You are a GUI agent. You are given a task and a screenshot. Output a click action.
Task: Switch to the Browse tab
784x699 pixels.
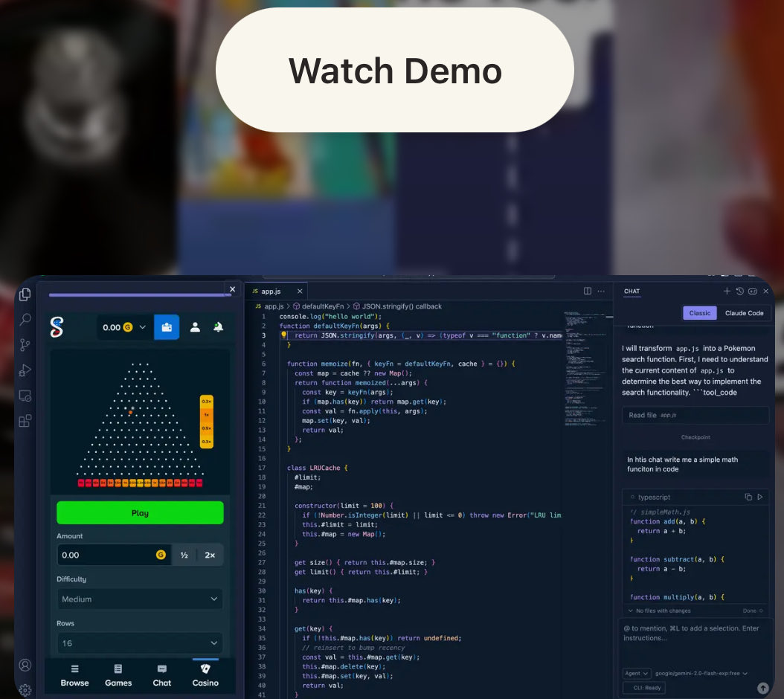[x=74, y=675]
